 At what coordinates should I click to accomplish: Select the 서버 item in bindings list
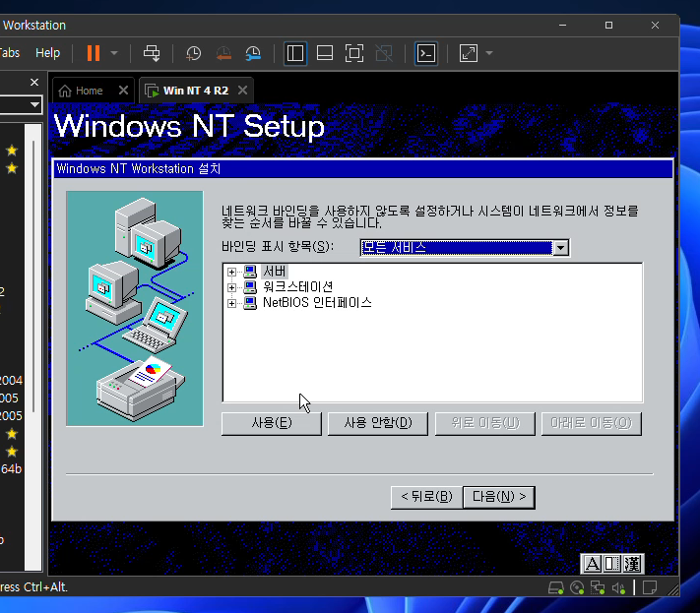pyautogui.click(x=274, y=272)
